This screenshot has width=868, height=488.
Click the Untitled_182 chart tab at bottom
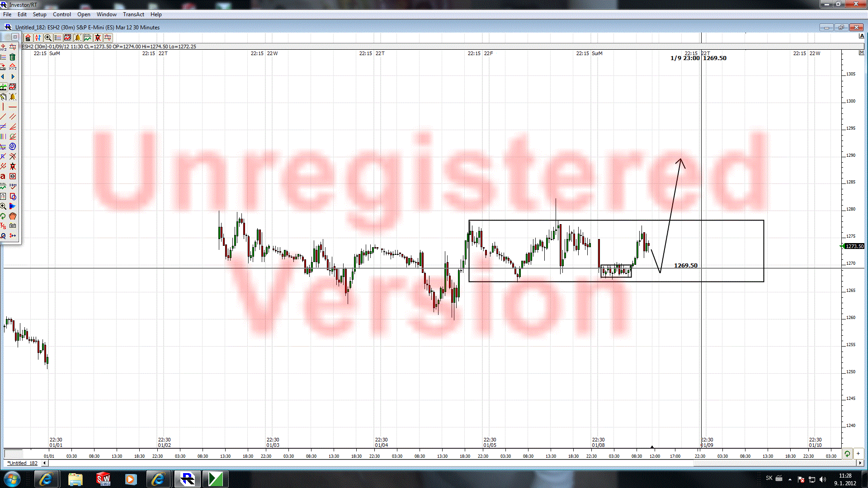(23, 463)
